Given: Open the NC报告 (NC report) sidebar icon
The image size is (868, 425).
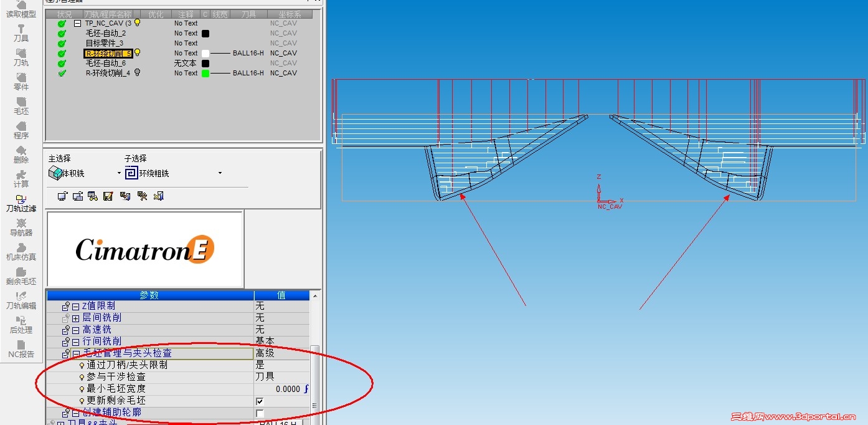Looking at the screenshot, I should tap(21, 349).
